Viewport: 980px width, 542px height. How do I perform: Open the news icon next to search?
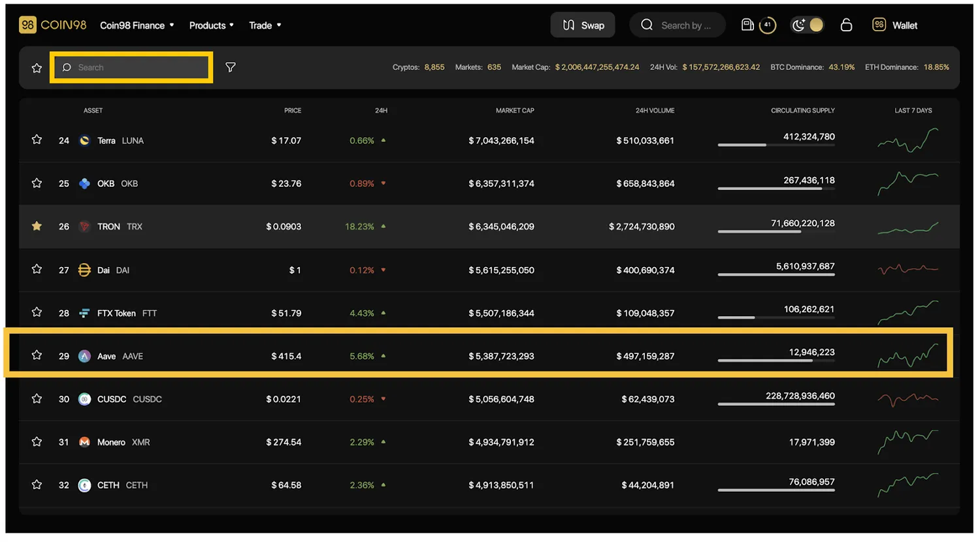(x=747, y=25)
